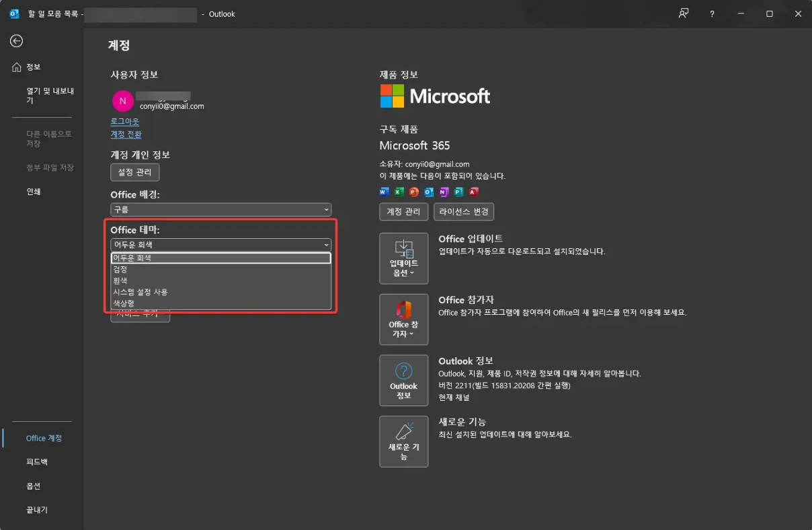Open the 정보 menu item

pyautogui.click(x=34, y=67)
